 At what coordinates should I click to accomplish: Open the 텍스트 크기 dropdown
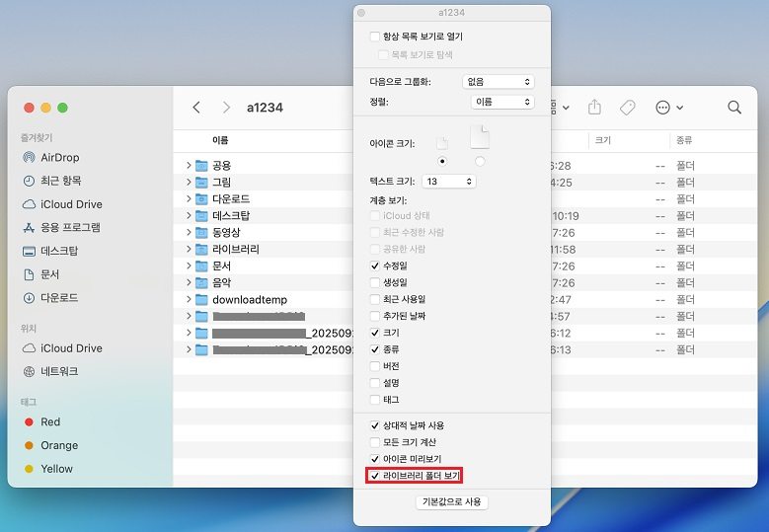[x=449, y=182]
